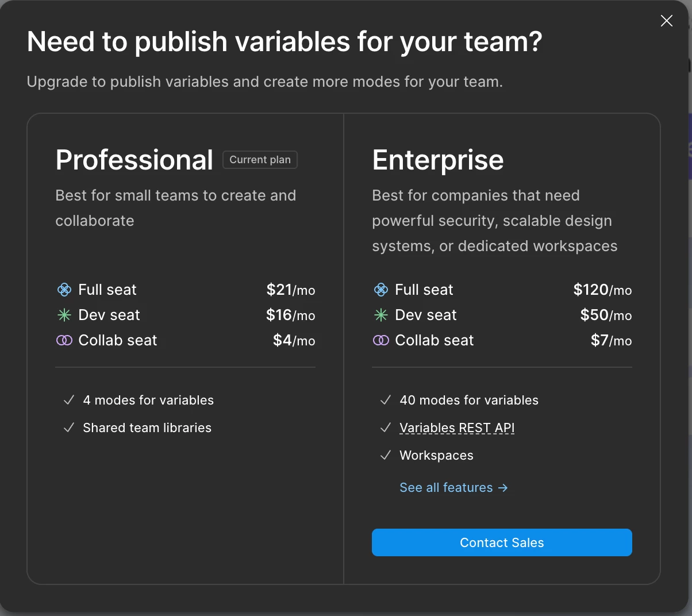Click the Current plan badge
692x616 pixels.
point(260,160)
